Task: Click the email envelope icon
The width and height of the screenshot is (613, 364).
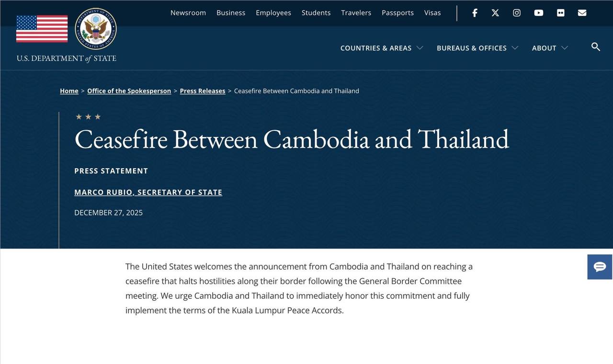Action: coord(582,13)
